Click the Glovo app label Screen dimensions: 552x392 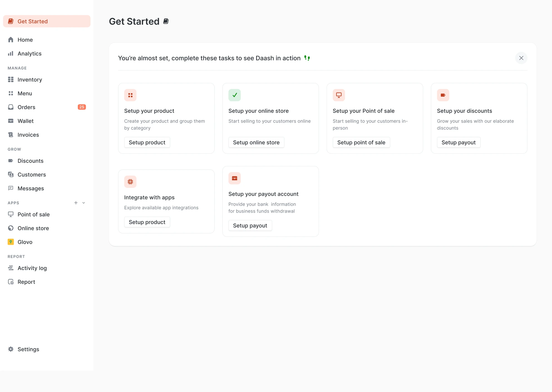(x=25, y=242)
